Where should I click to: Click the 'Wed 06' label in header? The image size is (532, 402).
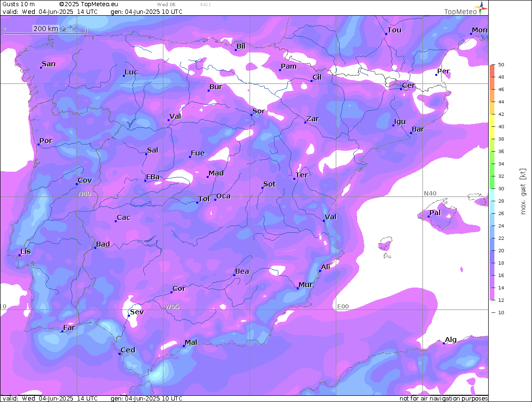tap(166, 4)
